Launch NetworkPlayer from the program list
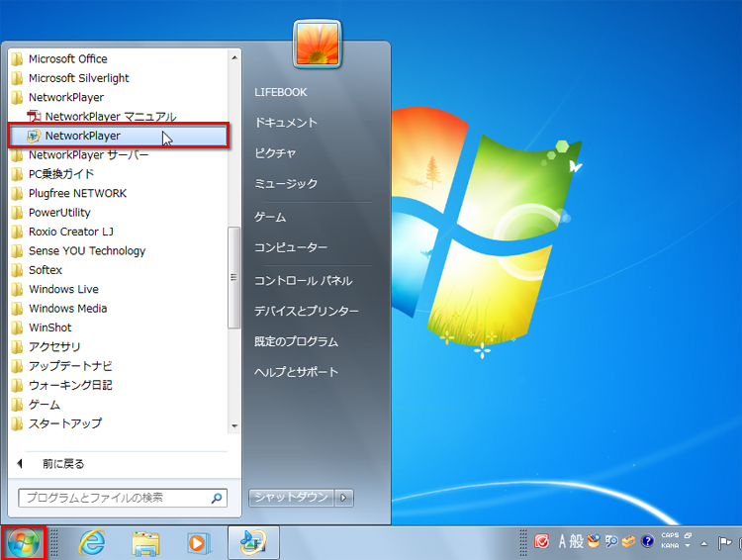 coord(119,136)
